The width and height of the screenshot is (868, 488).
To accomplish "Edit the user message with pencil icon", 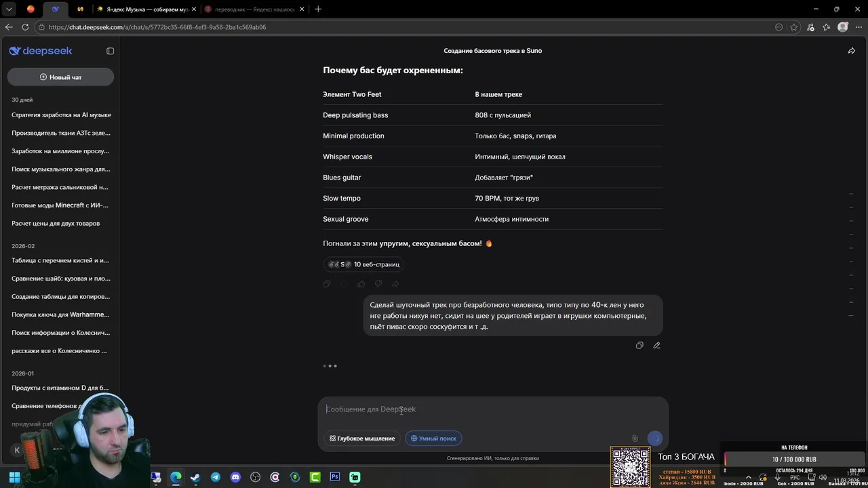I will point(656,346).
